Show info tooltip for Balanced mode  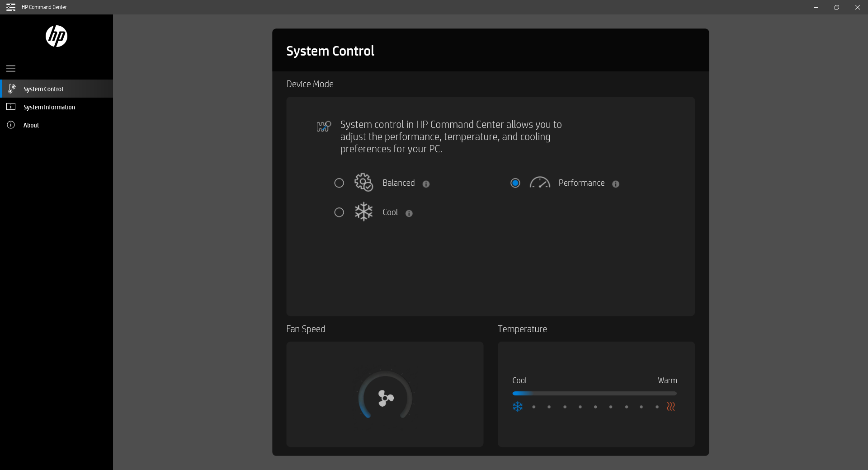(x=426, y=184)
